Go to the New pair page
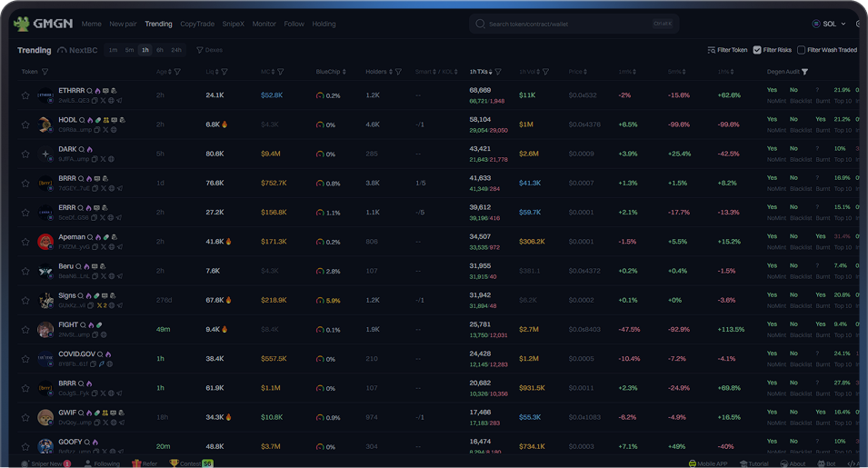This screenshot has width=868, height=468. tap(123, 24)
